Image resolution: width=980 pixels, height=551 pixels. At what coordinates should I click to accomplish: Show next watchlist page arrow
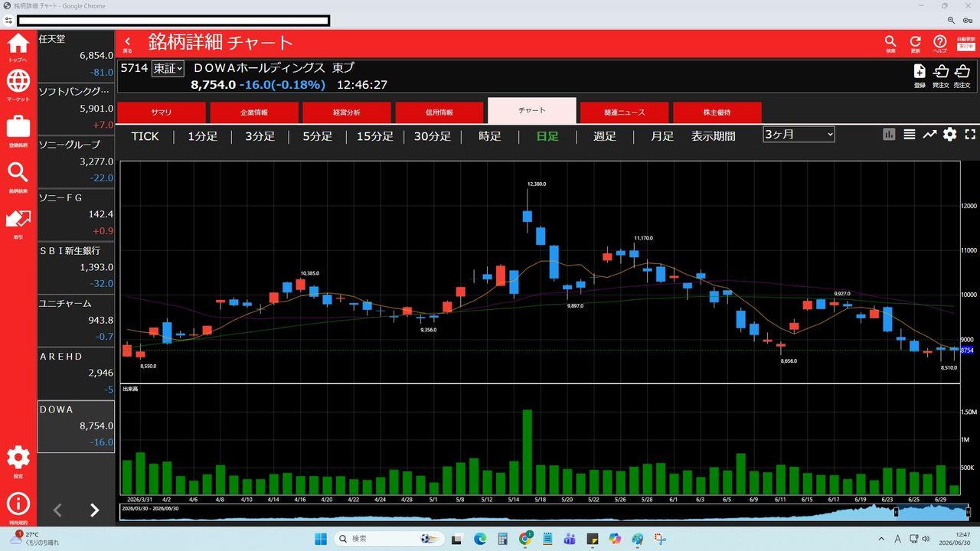94,510
